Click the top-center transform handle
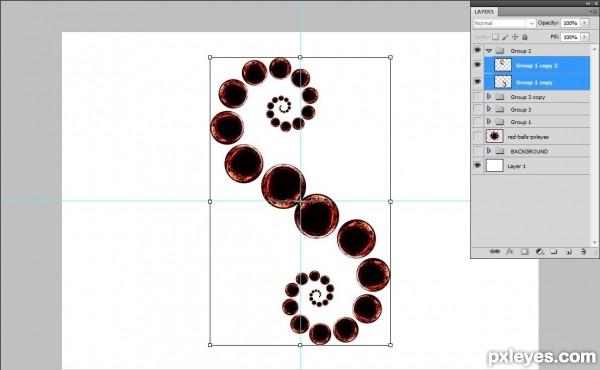The width and height of the screenshot is (600, 370). click(x=300, y=57)
